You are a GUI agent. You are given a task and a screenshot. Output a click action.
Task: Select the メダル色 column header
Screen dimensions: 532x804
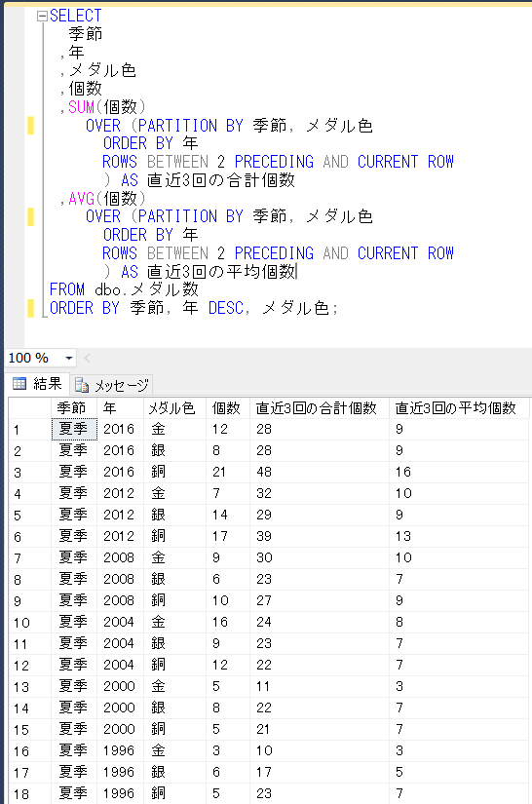[x=174, y=408]
